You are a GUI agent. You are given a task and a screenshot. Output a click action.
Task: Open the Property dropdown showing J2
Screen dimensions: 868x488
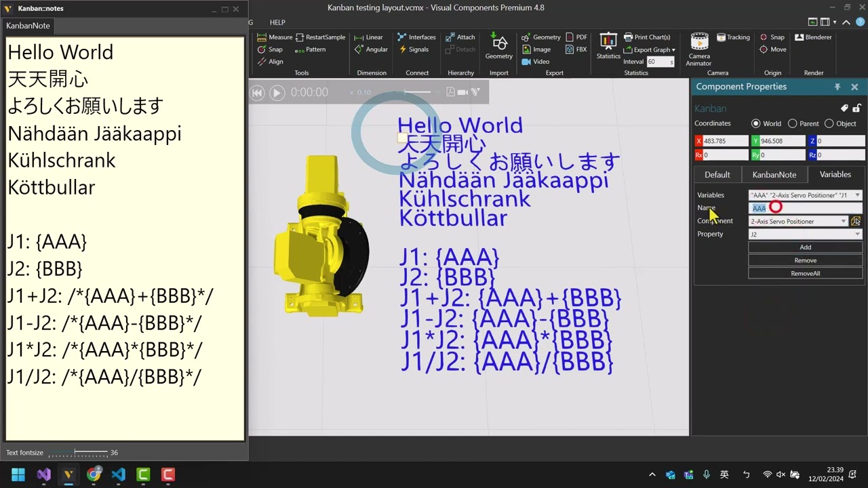805,235
